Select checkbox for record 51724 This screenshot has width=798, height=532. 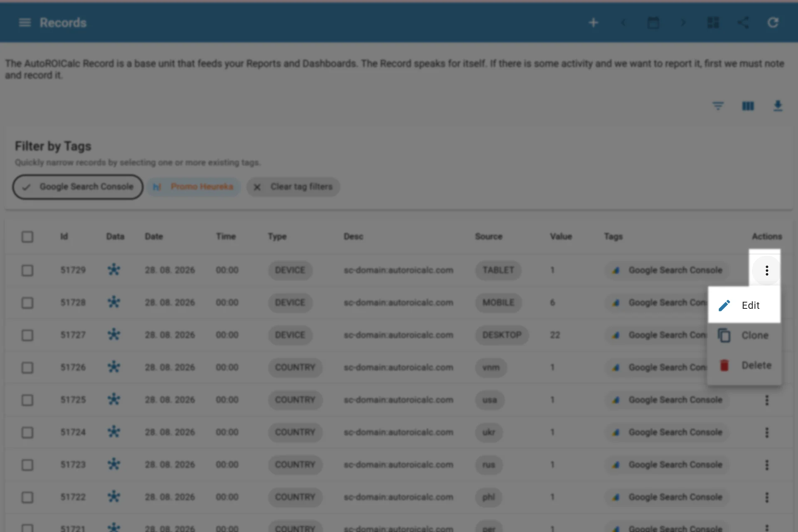point(27,433)
